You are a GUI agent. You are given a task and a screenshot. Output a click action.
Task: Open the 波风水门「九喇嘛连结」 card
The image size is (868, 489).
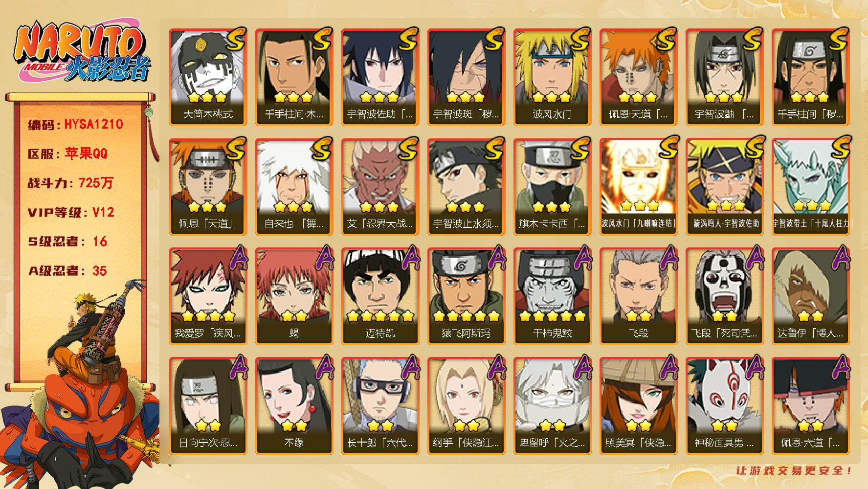(x=638, y=187)
